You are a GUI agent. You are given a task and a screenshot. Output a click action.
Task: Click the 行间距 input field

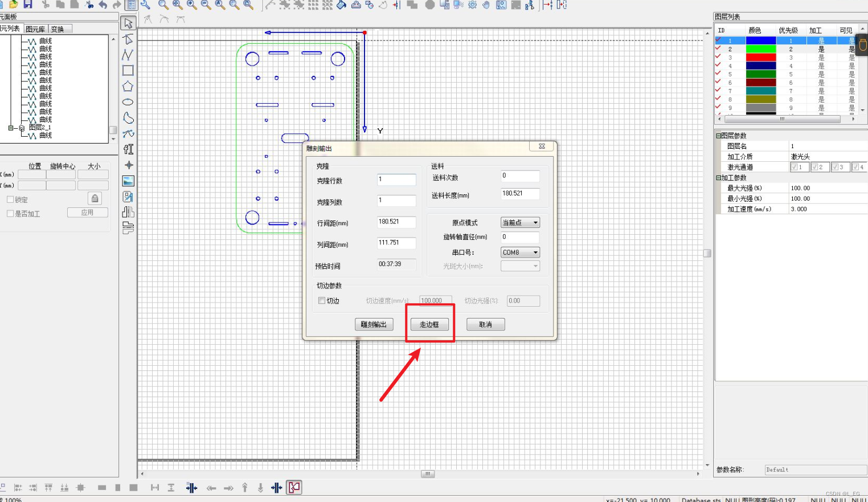point(396,222)
